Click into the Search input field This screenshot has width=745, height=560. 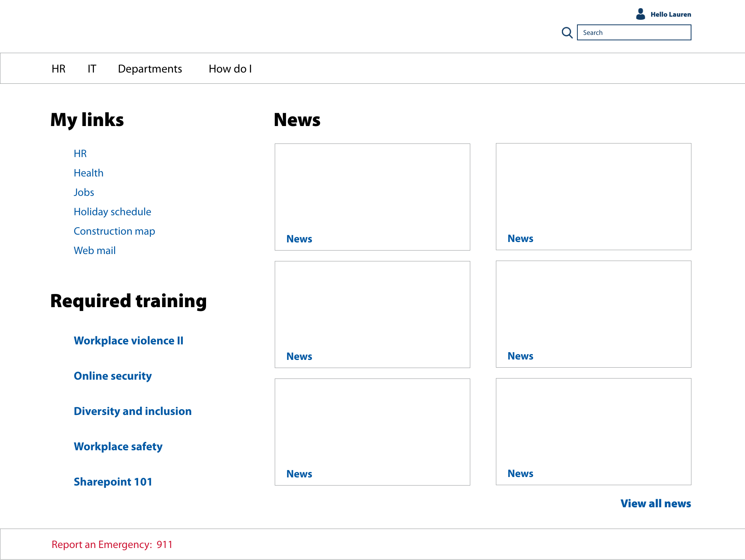tap(634, 33)
